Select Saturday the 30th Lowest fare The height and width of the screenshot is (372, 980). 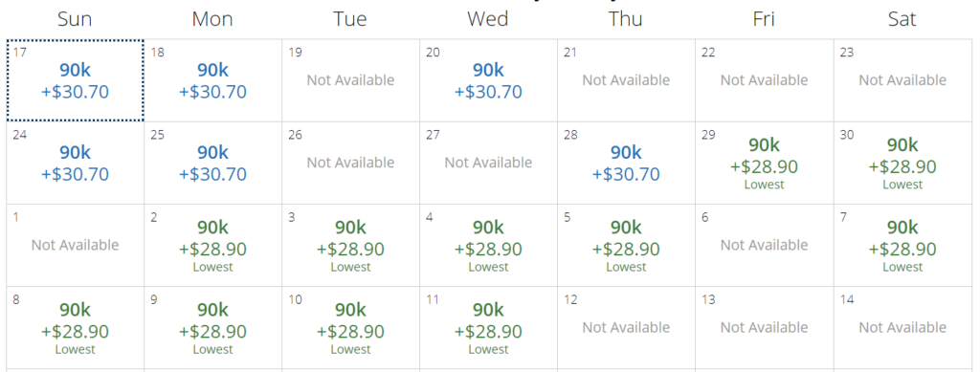[x=902, y=163]
